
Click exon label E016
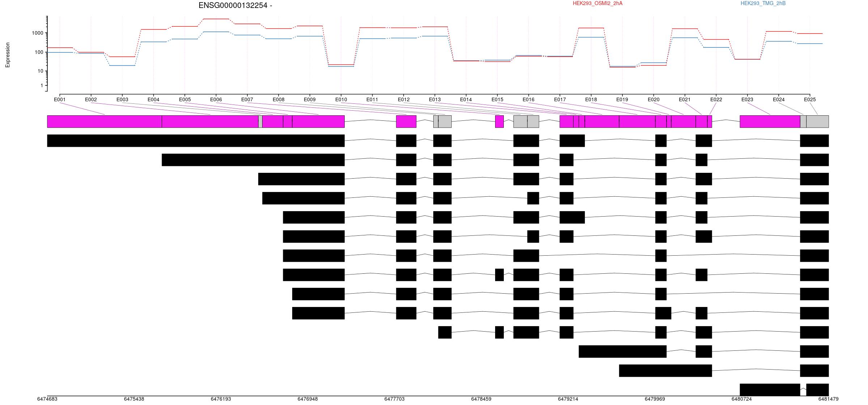528,99
